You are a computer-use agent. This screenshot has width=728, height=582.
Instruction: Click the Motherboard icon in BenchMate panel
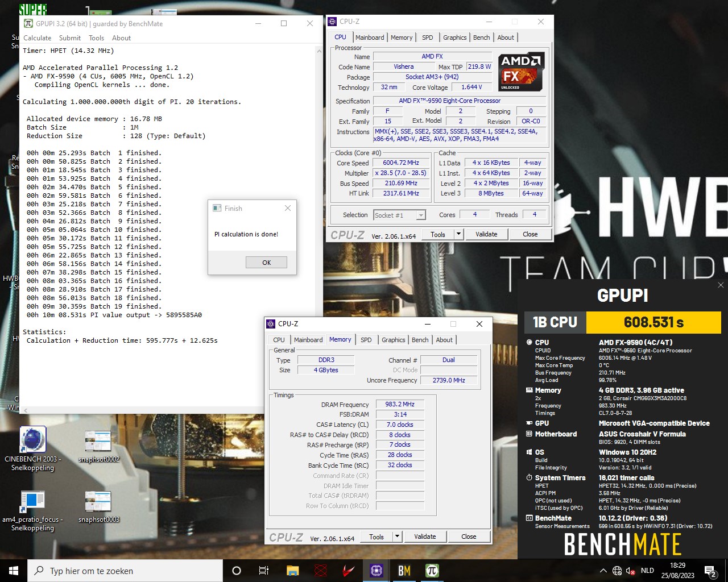pos(529,434)
